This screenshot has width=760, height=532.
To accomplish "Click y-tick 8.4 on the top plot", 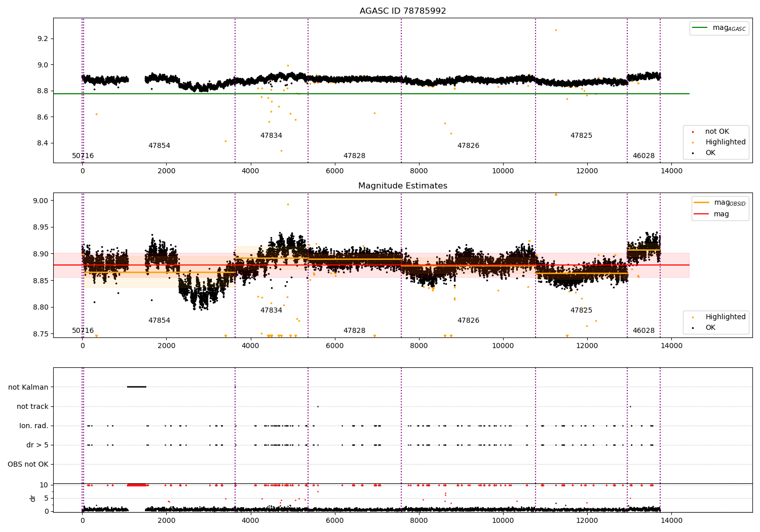I will (x=42, y=143).
